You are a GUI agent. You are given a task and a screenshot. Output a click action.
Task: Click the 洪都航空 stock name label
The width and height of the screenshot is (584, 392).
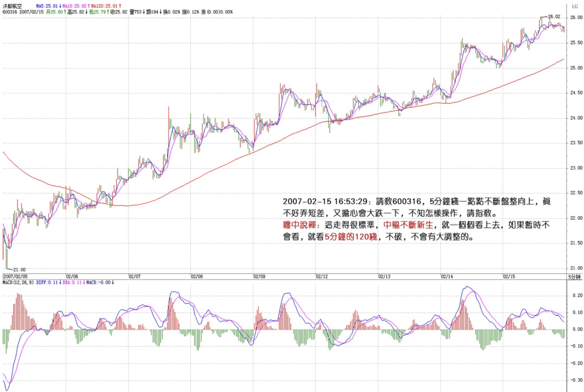pos(12,6)
